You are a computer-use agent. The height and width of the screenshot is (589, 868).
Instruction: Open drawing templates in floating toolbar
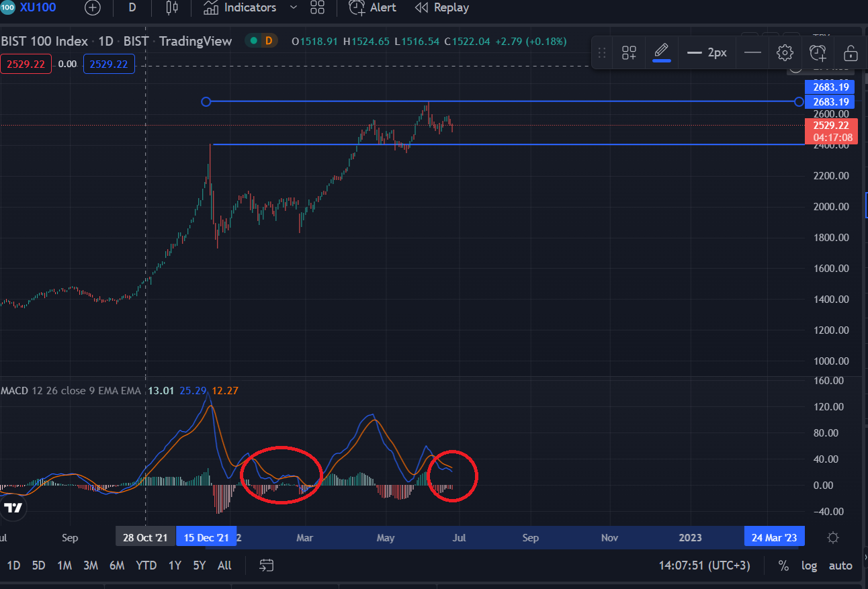629,52
